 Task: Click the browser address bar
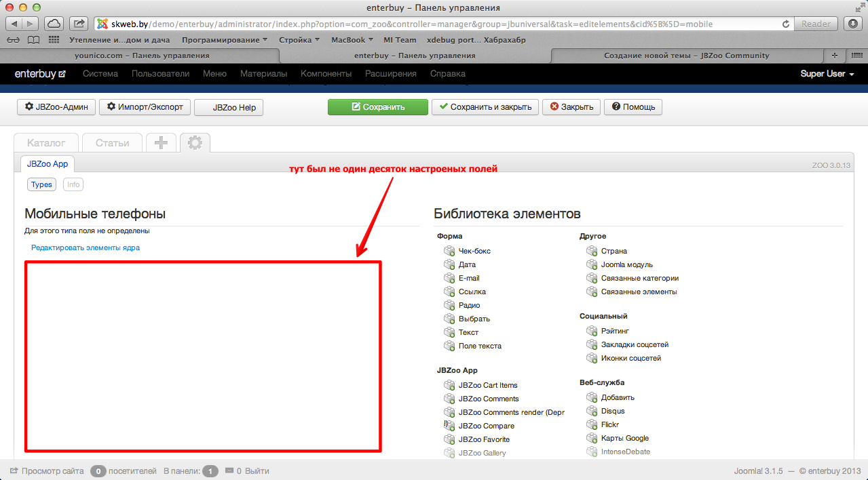pos(434,24)
